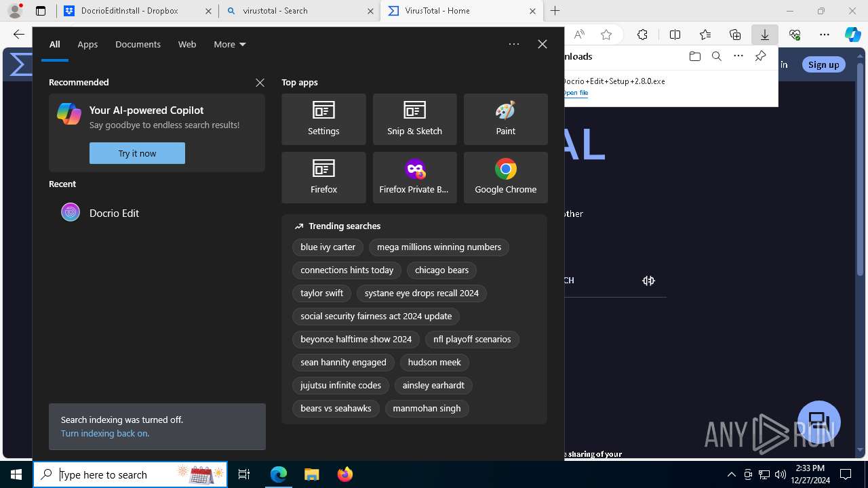The height and width of the screenshot is (488, 868).
Task: Launch Firefox from Top apps
Action: (323, 178)
